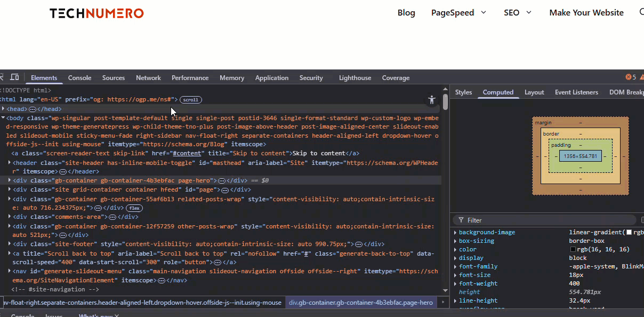Expand the header masthead node
The image size is (644, 317).
(10, 162)
